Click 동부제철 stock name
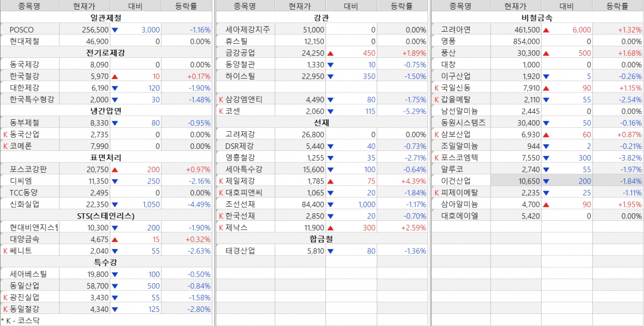This screenshot has height=326, width=644. [24, 122]
